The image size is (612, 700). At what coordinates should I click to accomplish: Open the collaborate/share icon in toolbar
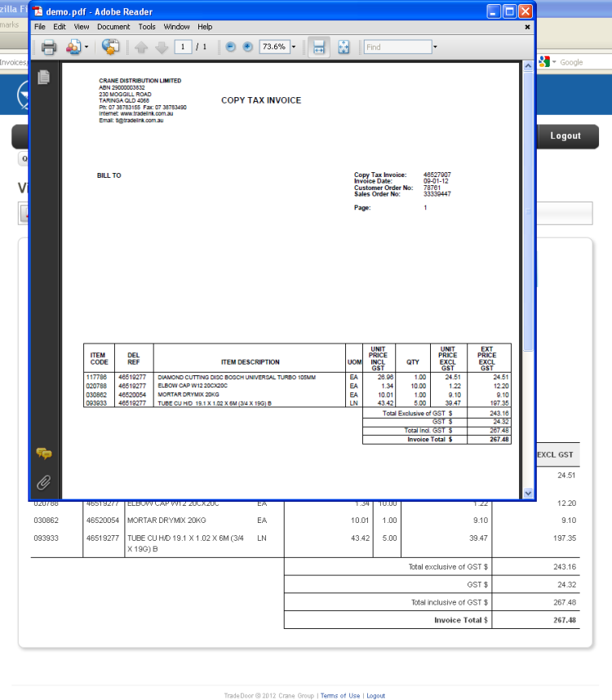click(x=73, y=47)
